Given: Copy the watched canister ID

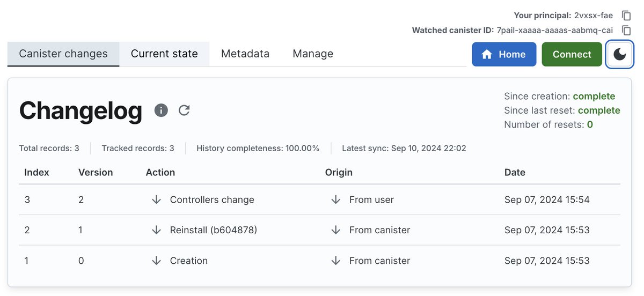Looking at the screenshot, I should pyautogui.click(x=626, y=30).
